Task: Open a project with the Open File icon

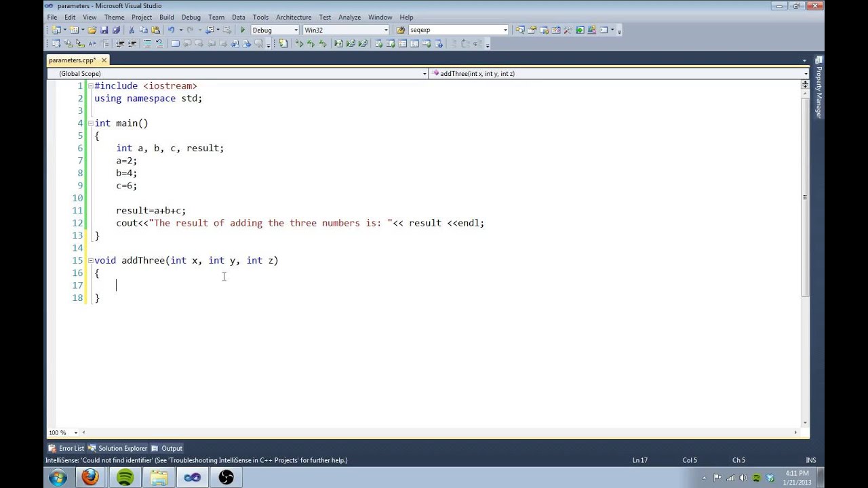Action: (x=92, y=30)
